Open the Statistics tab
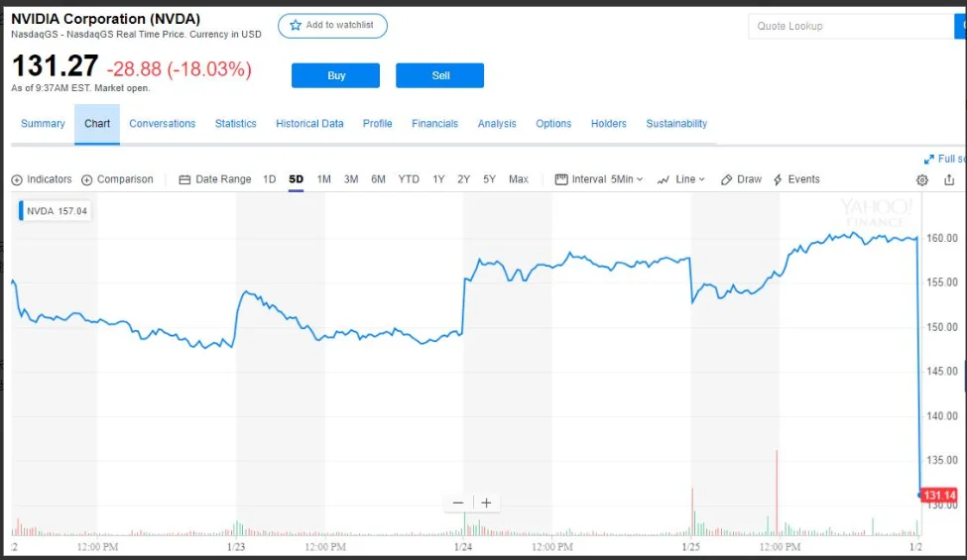 [236, 124]
